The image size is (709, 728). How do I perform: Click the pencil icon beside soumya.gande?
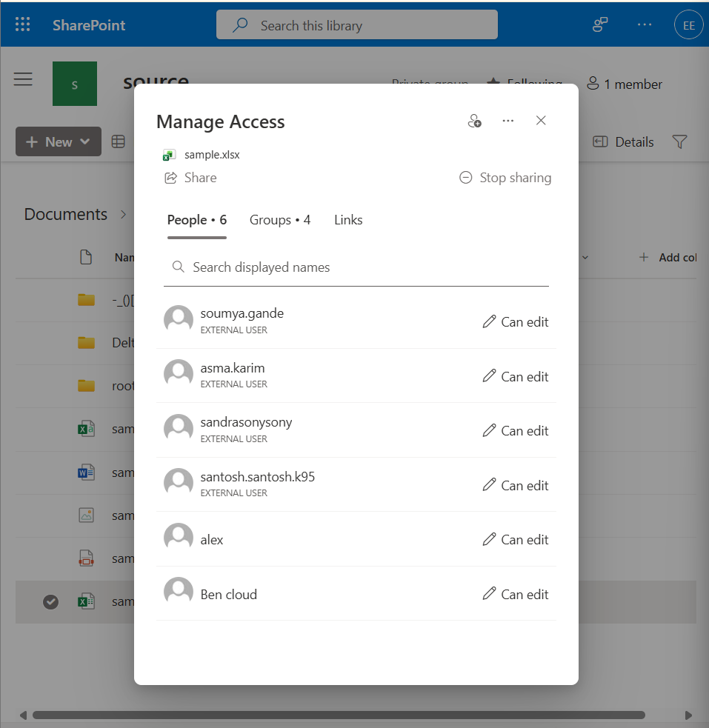[489, 321]
